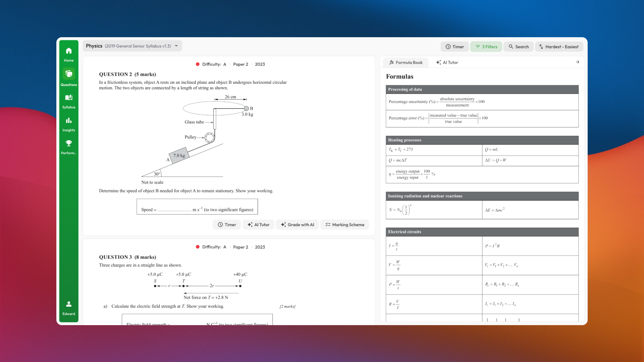The width and height of the screenshot is (644, 362).
Task: Switch to the Formula Book tab
Action: tap(406, 62)
